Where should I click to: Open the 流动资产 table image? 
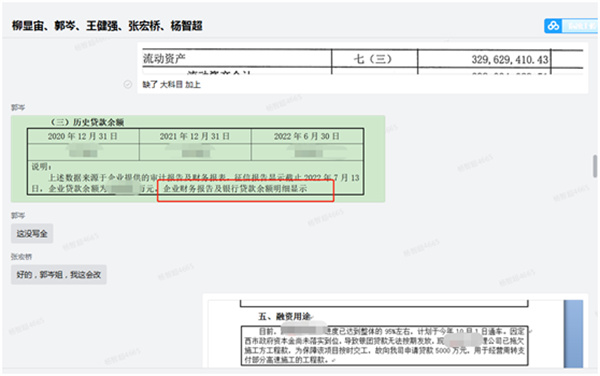tap(363, 61)
